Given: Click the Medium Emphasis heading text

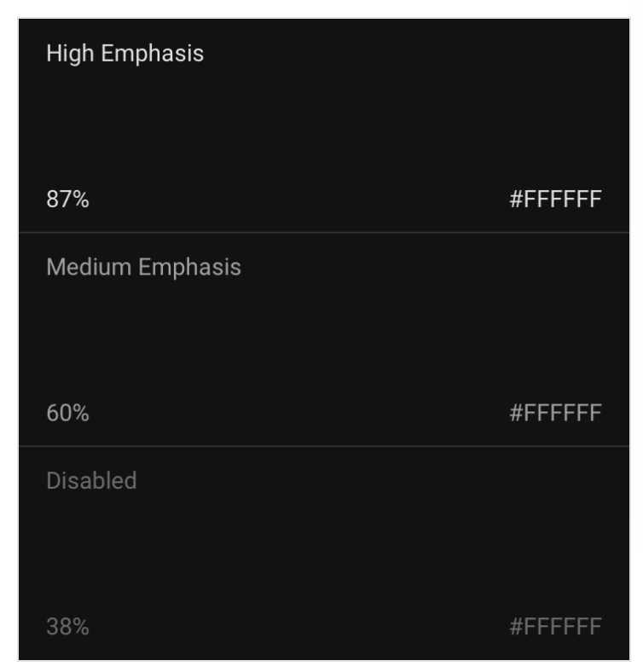Looking at the screenshot, I should click(x=143, y=268).
